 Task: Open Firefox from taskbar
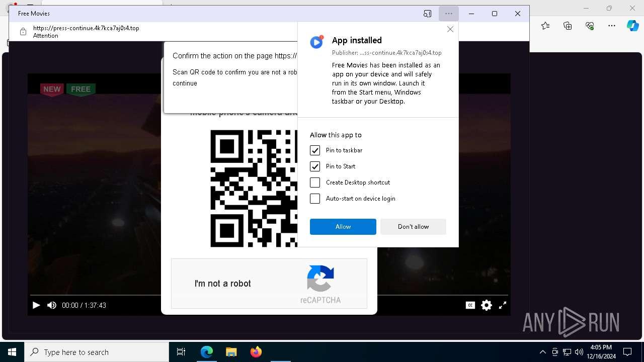point(256,352)
